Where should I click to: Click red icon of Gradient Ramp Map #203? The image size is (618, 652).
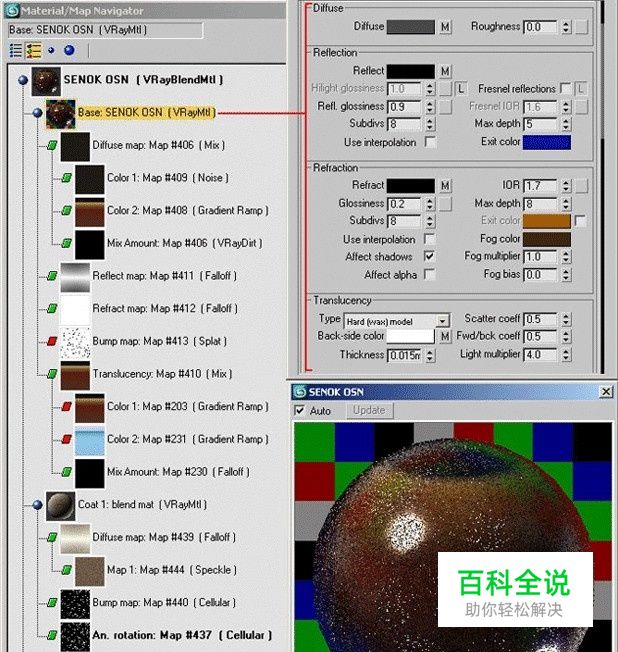[x=67, y=406]
